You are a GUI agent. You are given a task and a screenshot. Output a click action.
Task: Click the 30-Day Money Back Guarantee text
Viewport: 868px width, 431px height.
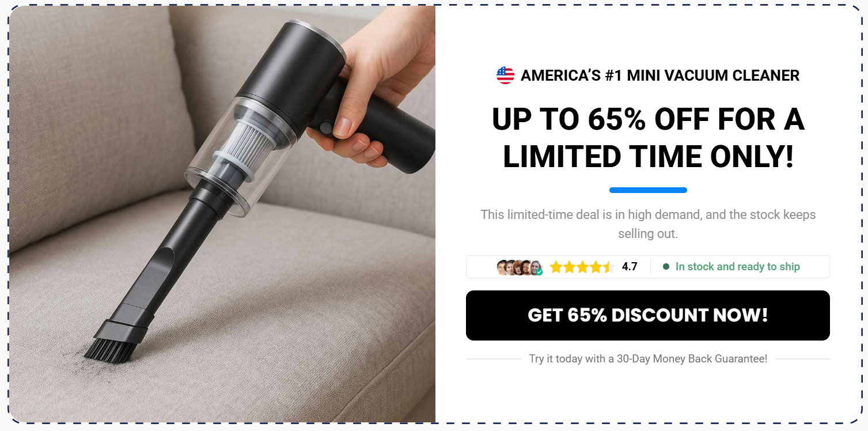[648, 359]
